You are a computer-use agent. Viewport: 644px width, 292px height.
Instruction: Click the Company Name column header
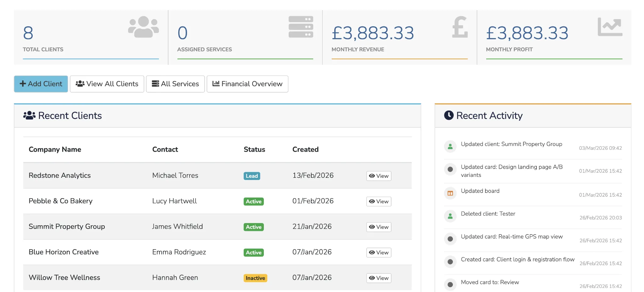(x=55, y=149)
